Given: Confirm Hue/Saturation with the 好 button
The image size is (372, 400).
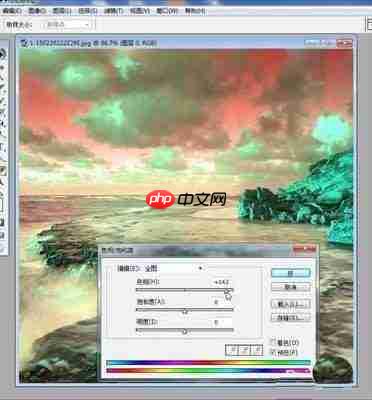Looking at the screenshot, I should [291, 273].
